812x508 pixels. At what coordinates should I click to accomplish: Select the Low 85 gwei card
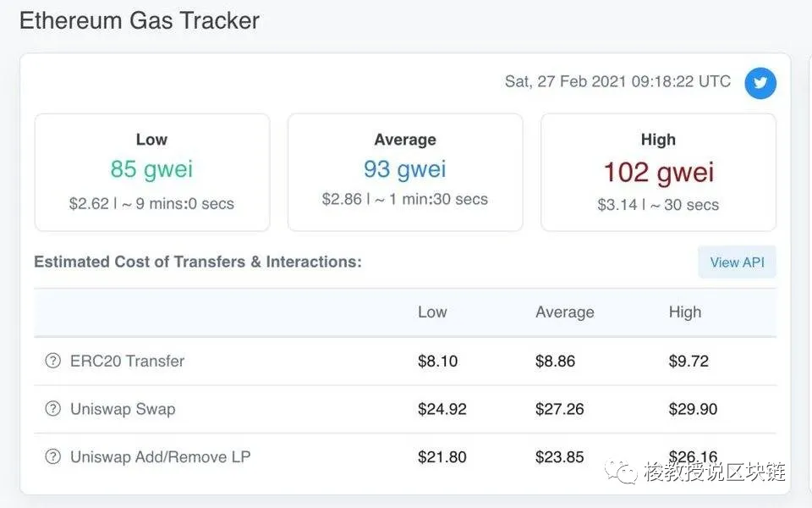click(151, 173)
